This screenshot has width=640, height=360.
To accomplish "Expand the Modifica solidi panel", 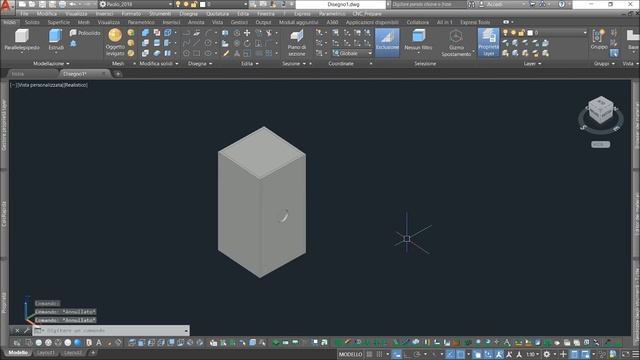I will 159,64.
